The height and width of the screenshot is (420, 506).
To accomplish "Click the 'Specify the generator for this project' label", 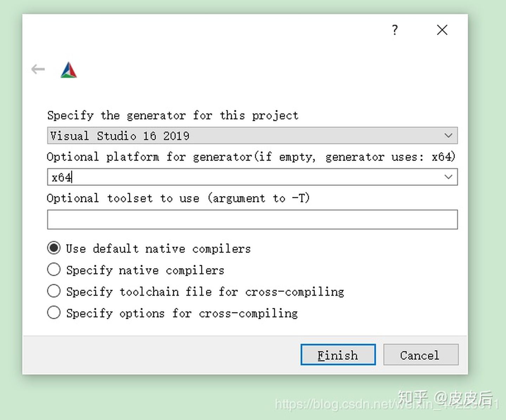I will [x=173, y=115].
